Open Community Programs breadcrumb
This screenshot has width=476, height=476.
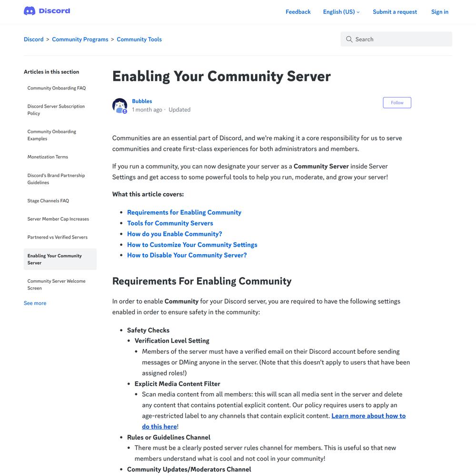pyautogui.click(x=80, y=40)
